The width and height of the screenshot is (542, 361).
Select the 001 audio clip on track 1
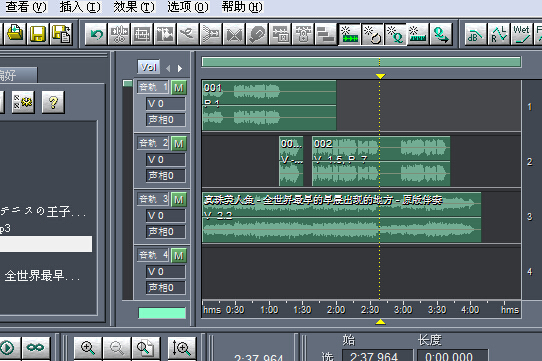[269, 105]
